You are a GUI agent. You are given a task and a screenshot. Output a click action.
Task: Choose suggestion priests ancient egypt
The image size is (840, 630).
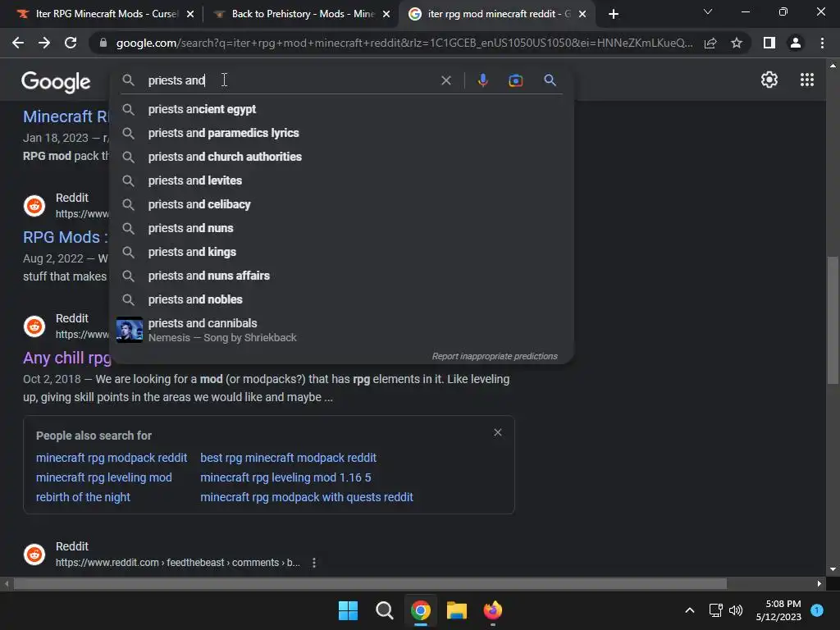tap(341, 109)
